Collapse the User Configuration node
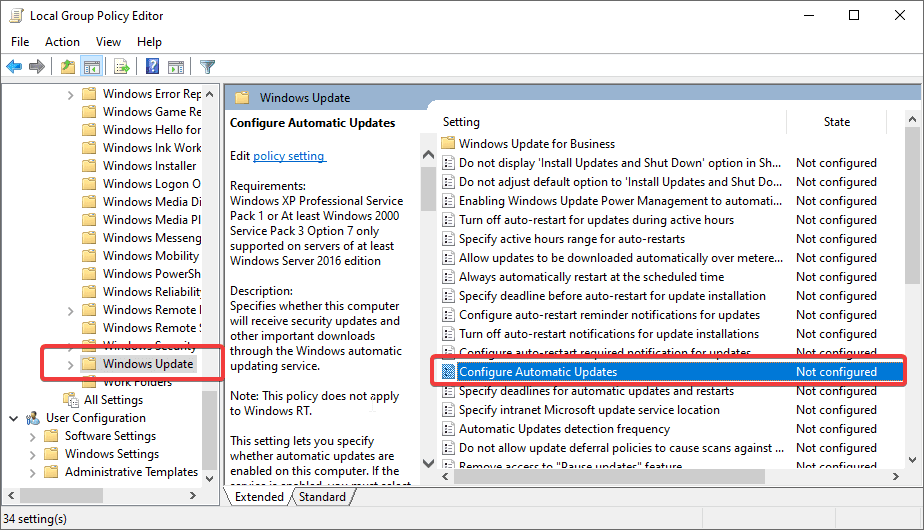The height and width of the screenshot is (530, 924). coord(14,418)
